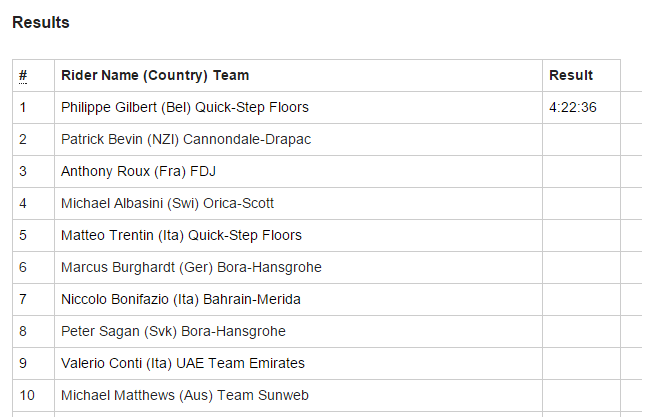The width and height of the screenshot is (654, 417).
Task: Click empty result cell for Patrick Bevin
Action: [x=581, y=139]
